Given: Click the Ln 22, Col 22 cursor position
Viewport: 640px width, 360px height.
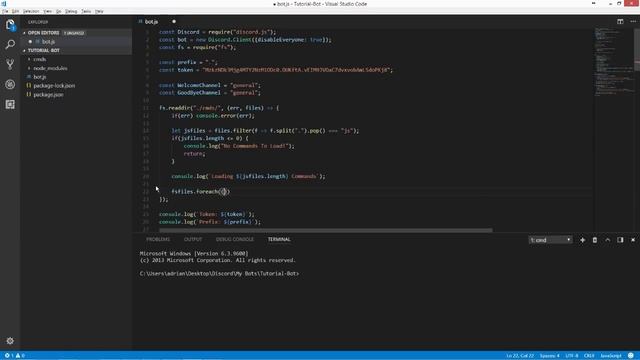Looking at the screenshot, I should [520, 356].
